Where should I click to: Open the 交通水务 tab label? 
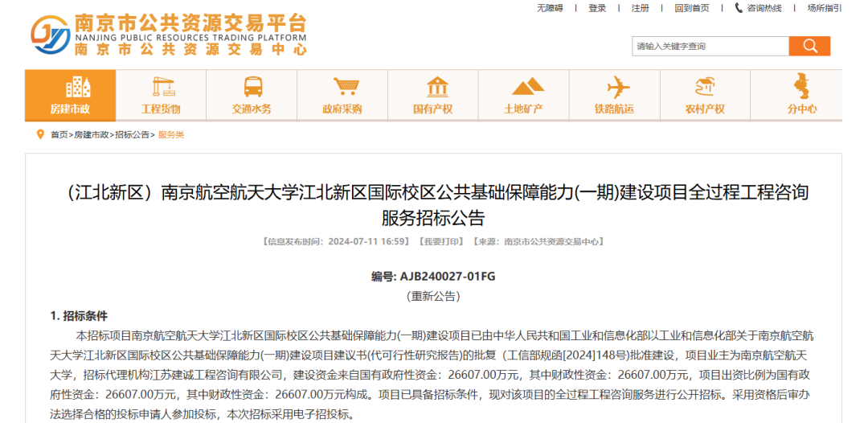pyautogui.click(x=252, y=109)
